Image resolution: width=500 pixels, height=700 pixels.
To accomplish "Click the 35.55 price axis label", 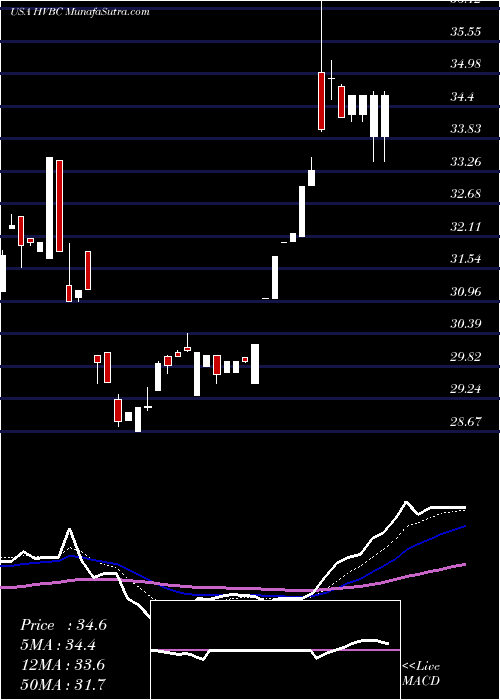I will pos(466,32).
